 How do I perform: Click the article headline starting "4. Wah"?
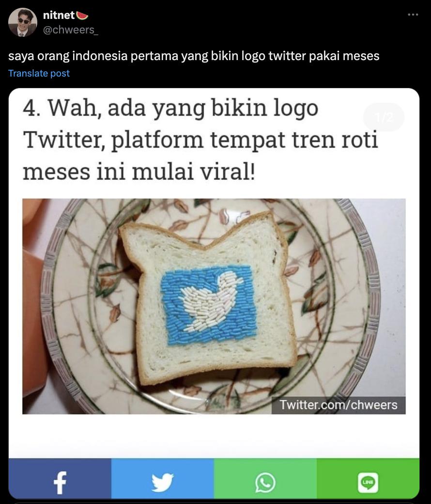(x=200, y=140)
